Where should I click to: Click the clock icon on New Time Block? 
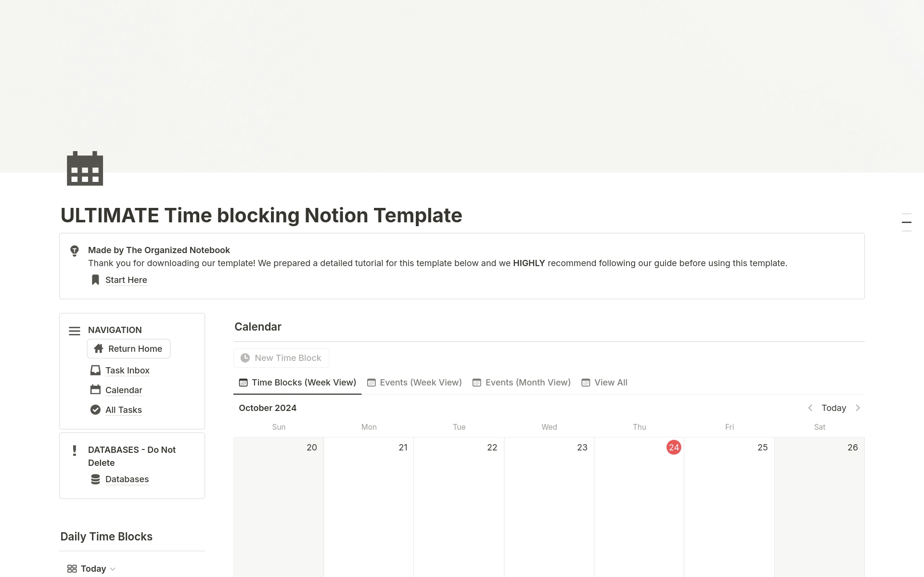pyautogui.click(x=245, y=358)
